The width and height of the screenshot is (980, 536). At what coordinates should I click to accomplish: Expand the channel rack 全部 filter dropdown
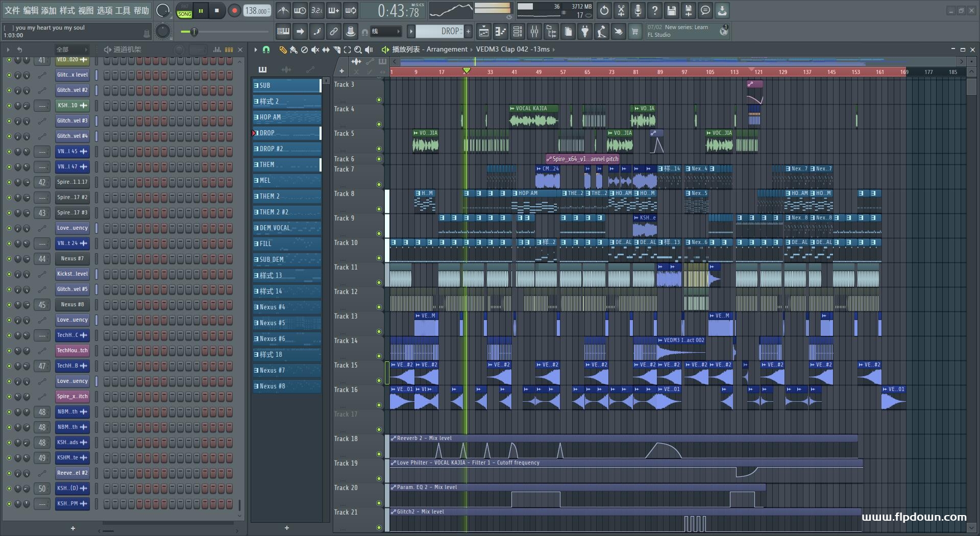71,50
